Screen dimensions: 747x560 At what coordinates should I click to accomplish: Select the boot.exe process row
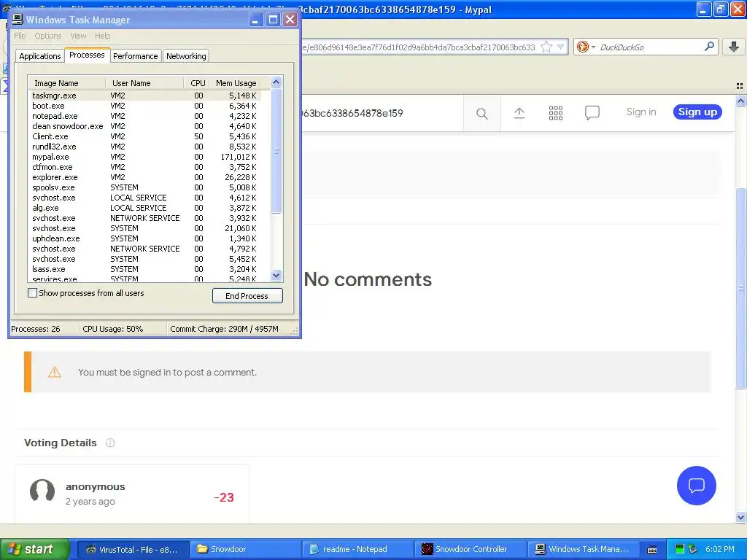145,106
